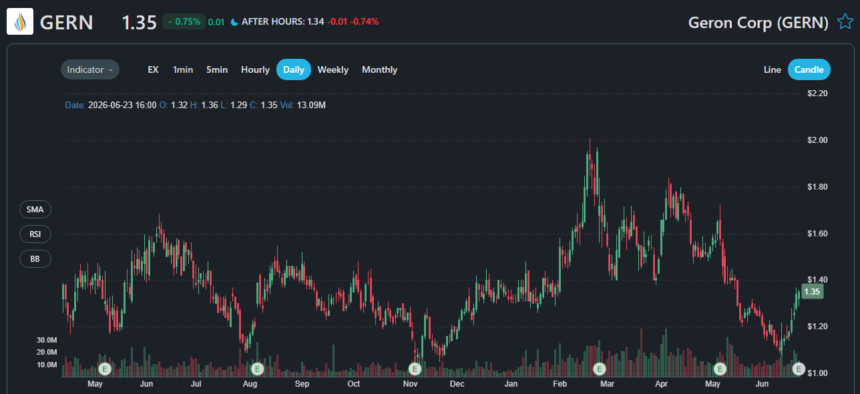860x394 pixels.
Task: Click the GERN ticker symbol
Action: pos(66,22)
